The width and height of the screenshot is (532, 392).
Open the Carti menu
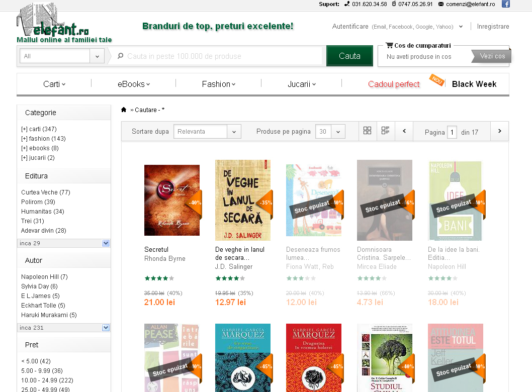pyautogui.click(x=54, y=84)
